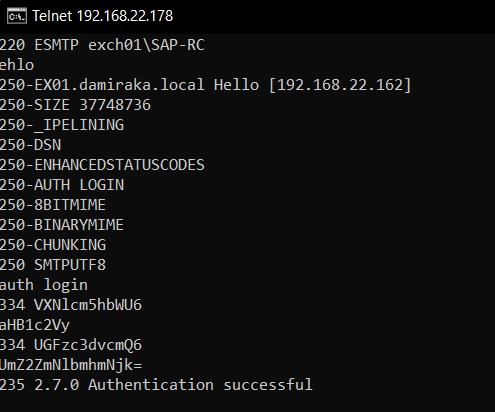The width and height of the screenshot is (495, 412).
Task: Click the 250 SMTPUTF8 line
Action: pos(53,265)
